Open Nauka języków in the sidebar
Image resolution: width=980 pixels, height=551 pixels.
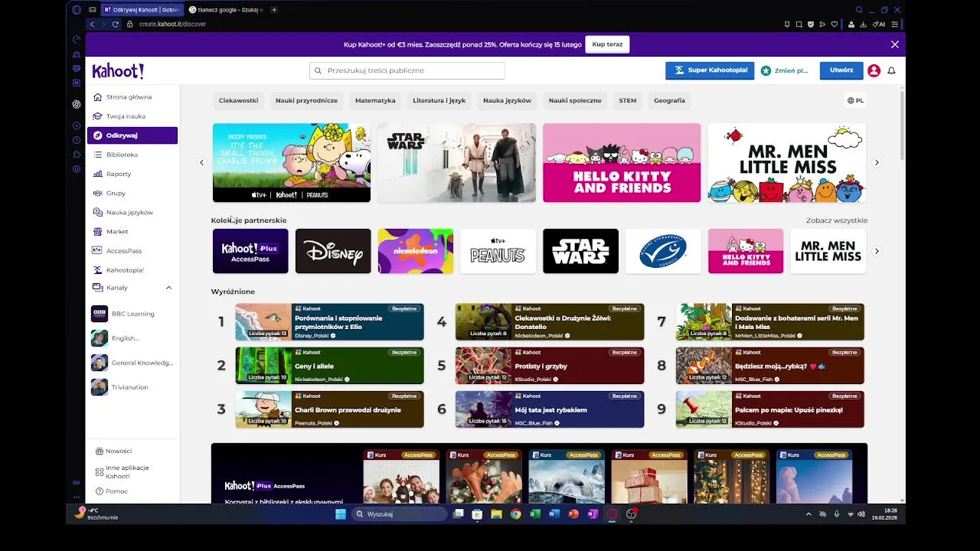tap(132, 212)
